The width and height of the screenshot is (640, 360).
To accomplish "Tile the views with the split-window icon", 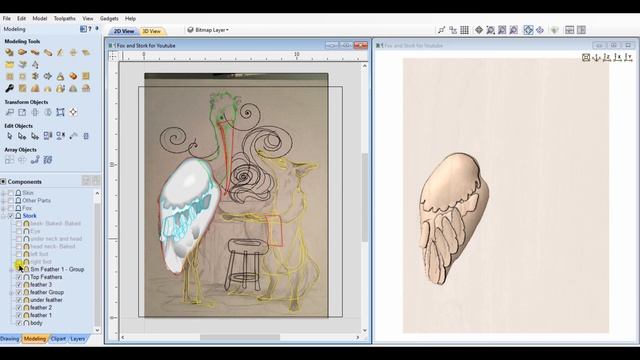I will (x=569, y=30).
